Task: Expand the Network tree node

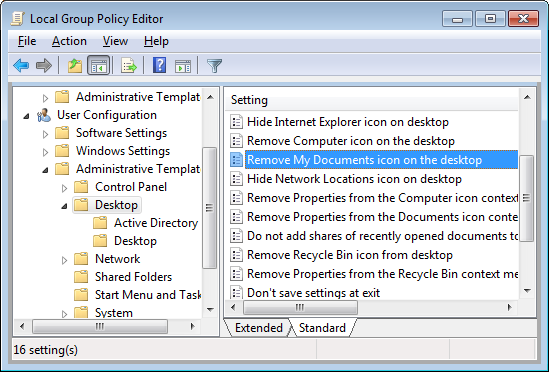Action: tap(64, 260)
